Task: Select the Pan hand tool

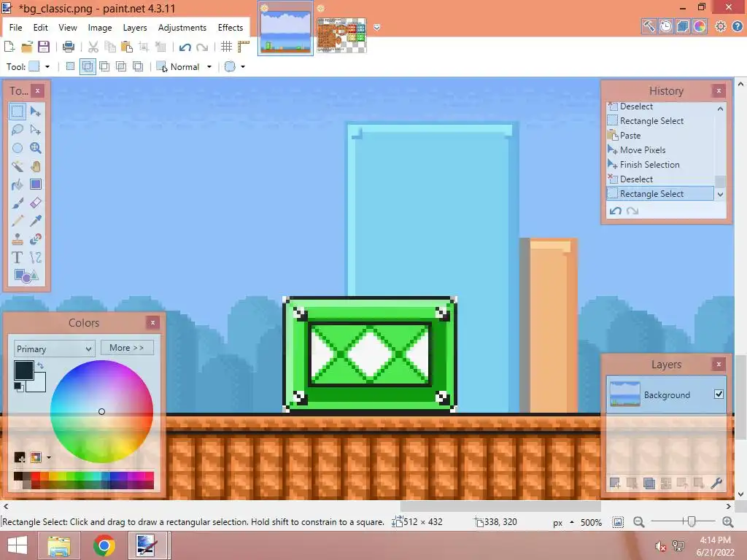Action: [35, 166]
